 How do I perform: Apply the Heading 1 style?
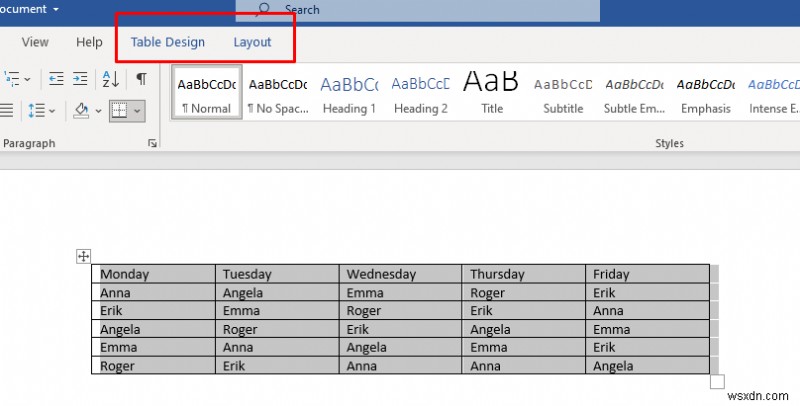click(x=349, y=93)
